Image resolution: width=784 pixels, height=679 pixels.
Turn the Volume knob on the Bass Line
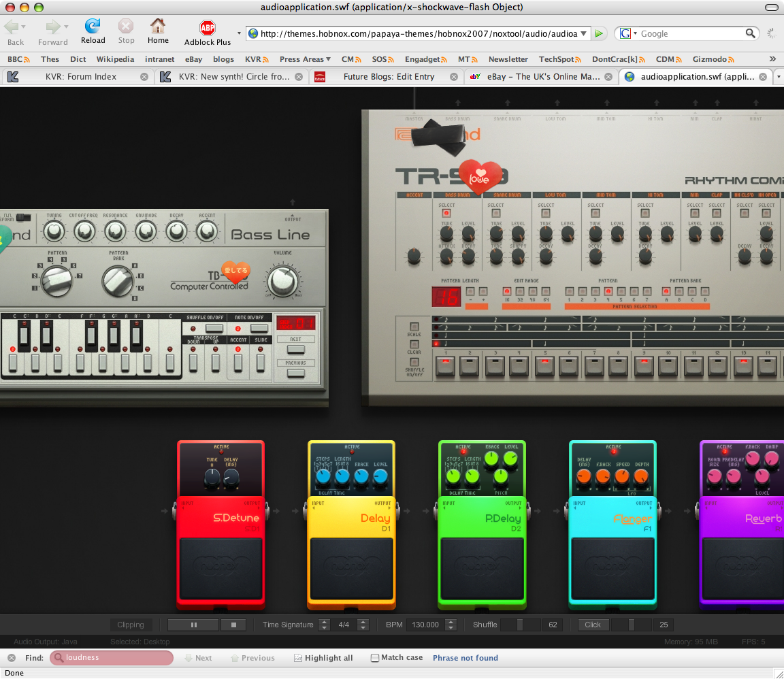pyautogui.click(x=284, y=279)
